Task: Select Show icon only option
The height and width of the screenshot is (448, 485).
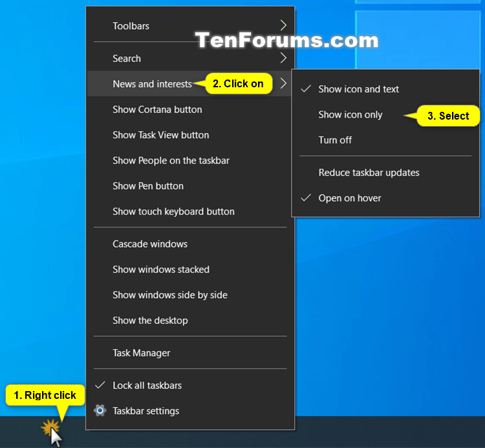Action: [x=385, y=114]
